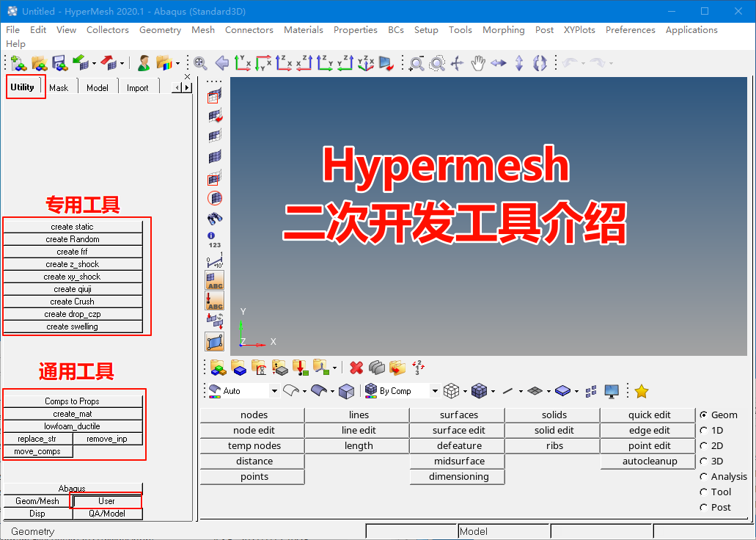
Task: Expand the shaded elements dropdown arrow
Action: 493,392
